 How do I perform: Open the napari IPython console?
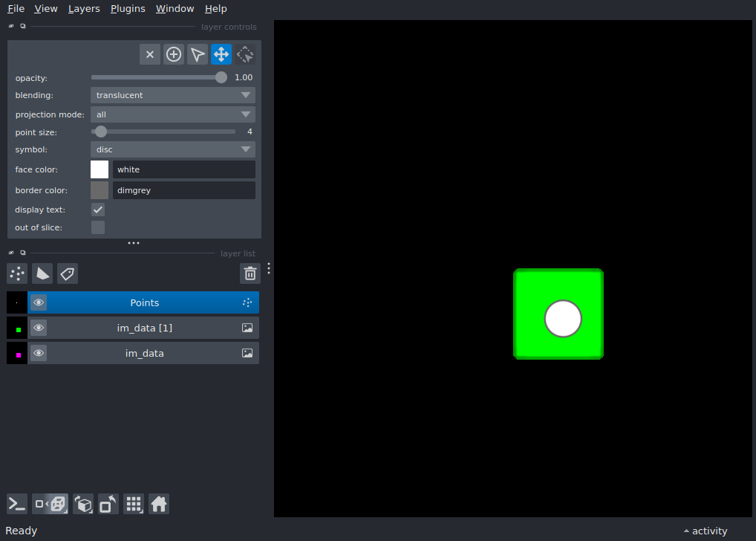coord(16,504)
